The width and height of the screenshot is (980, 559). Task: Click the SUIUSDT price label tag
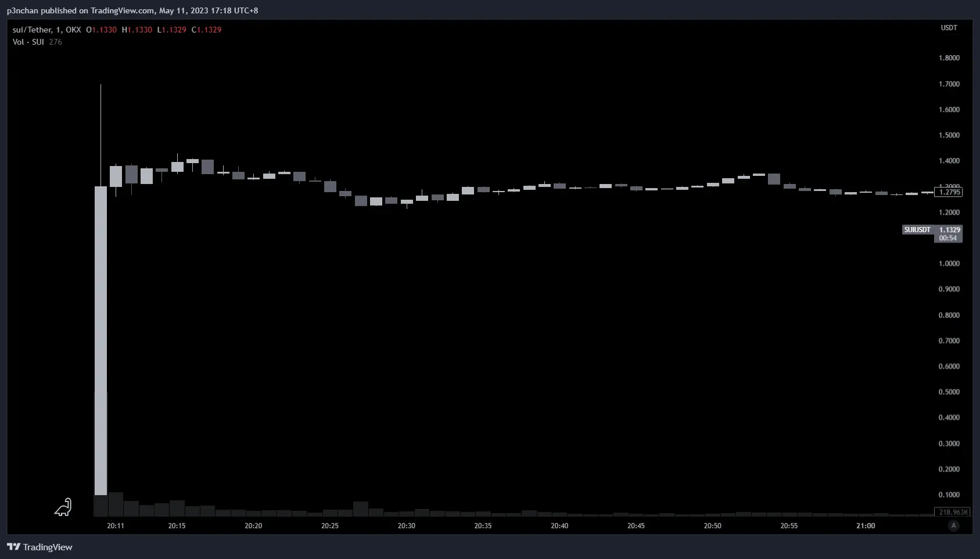point(917,230)
